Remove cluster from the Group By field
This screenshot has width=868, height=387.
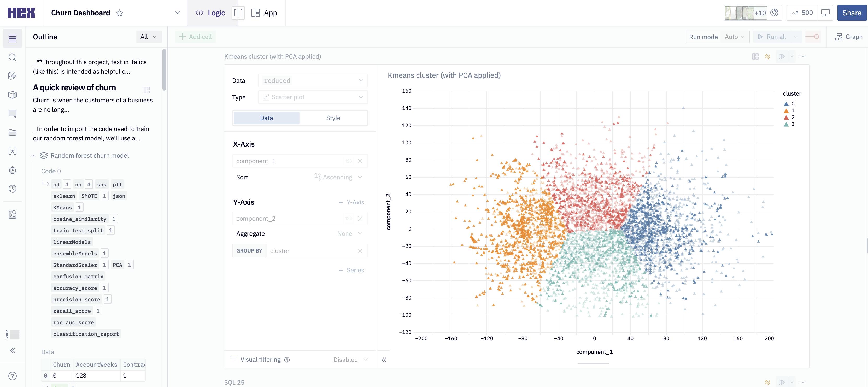click(360, 251)
